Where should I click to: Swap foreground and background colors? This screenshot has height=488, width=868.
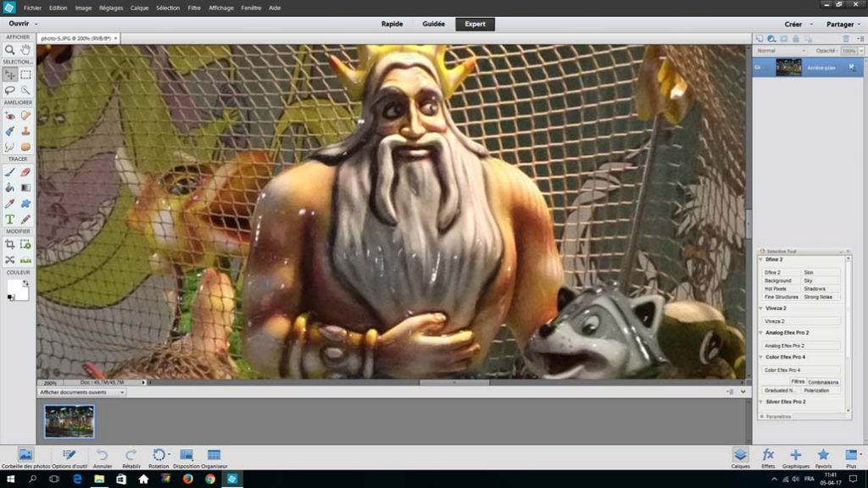pos(25,283)
